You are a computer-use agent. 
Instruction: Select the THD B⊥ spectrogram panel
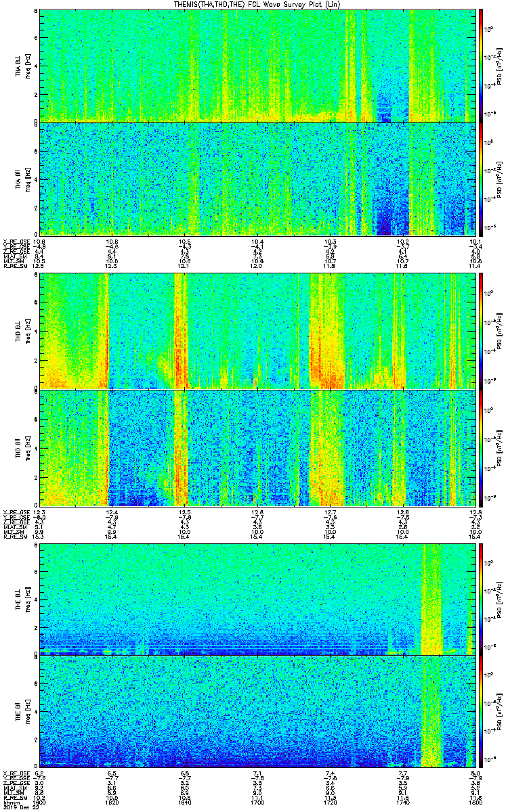point(257,331)
